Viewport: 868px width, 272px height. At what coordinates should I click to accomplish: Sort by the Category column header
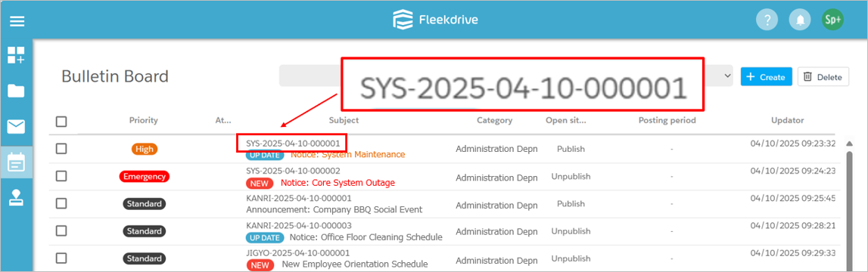click(x=494, y=120)
